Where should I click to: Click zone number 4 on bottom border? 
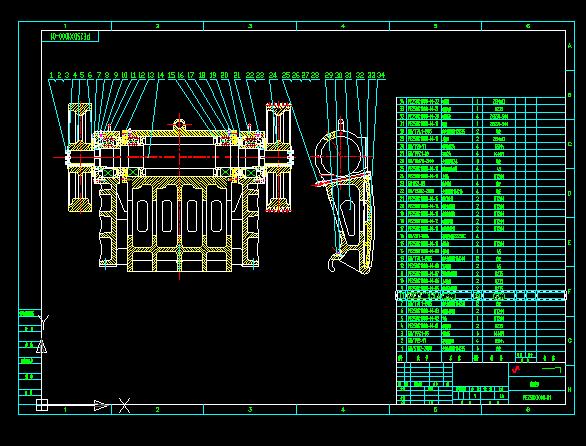coord(343,410)
